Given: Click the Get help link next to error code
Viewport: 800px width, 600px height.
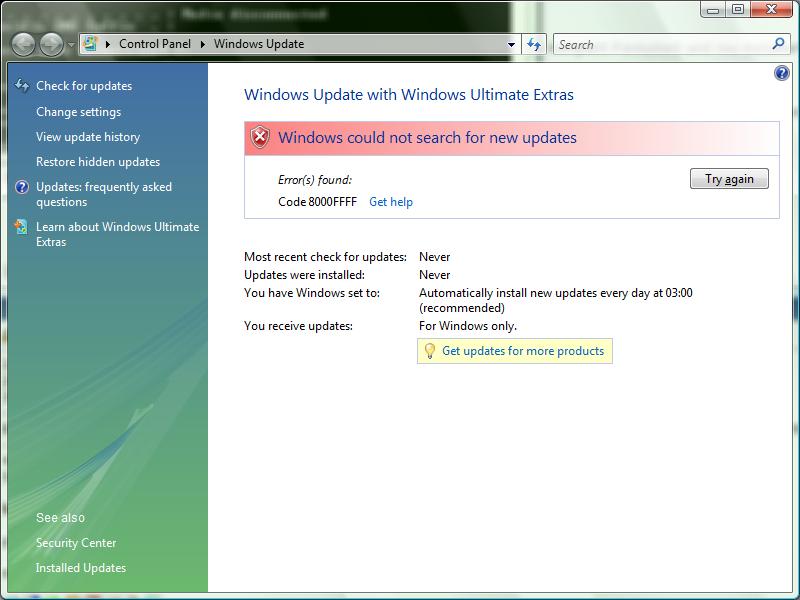Looking at the screenshot, I should (x=391, y=202).
